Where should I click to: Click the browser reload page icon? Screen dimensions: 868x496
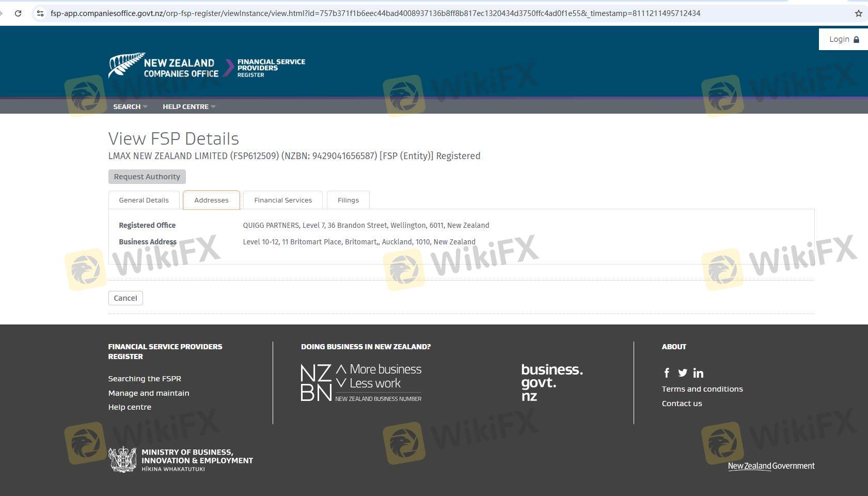[x=18, y=13]
